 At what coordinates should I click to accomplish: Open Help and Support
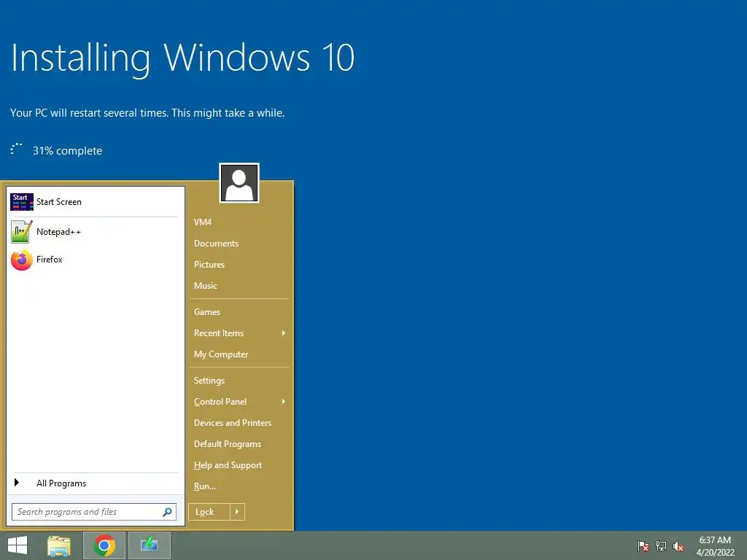click(x=228, y=465)
